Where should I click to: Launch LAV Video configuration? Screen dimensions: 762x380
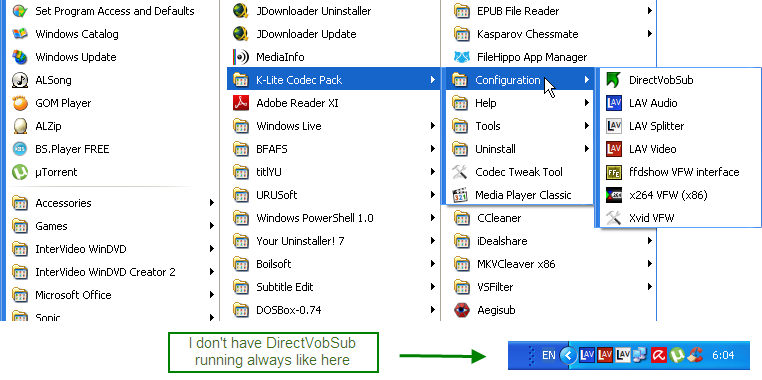tap(680, 149)
